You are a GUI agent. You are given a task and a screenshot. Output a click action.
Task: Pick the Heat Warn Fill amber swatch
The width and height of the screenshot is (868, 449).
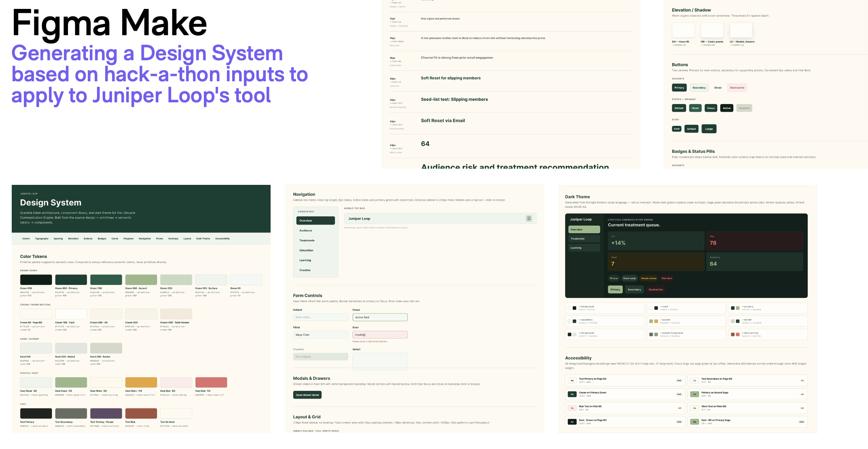(x=141, y=382)
